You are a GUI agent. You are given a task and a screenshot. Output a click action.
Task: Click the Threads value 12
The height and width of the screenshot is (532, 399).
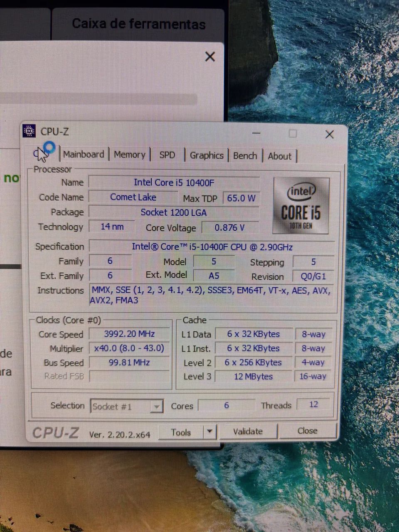[x=314, y=404]
